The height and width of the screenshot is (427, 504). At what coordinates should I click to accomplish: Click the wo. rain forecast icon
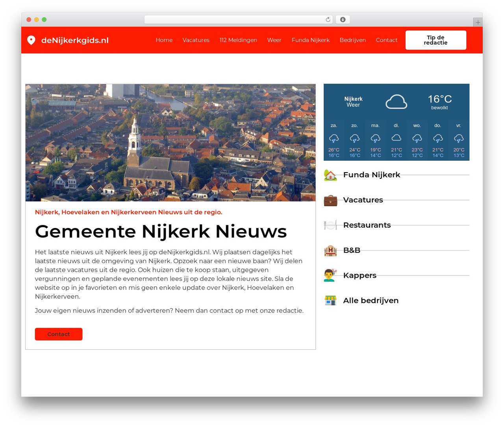(x=417, y=138)
